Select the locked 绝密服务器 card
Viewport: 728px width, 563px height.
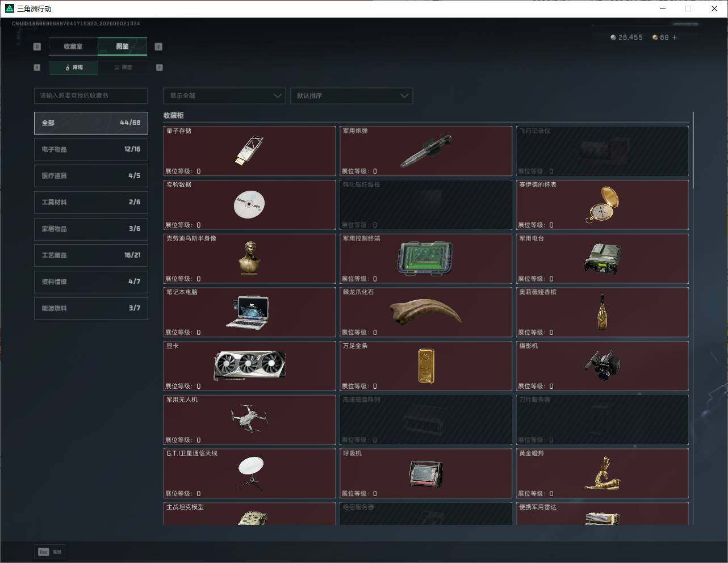(x=426, y=514)
